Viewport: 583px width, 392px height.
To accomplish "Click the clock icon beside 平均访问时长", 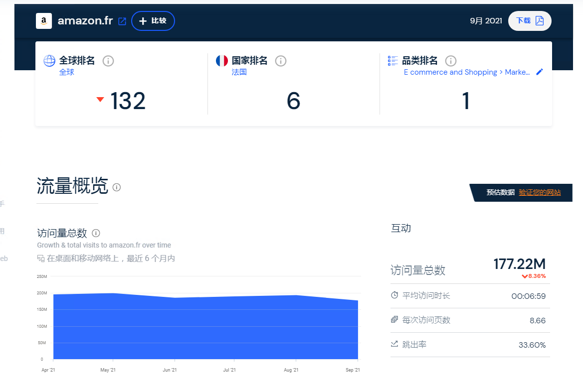I will (x=394, y=295).
